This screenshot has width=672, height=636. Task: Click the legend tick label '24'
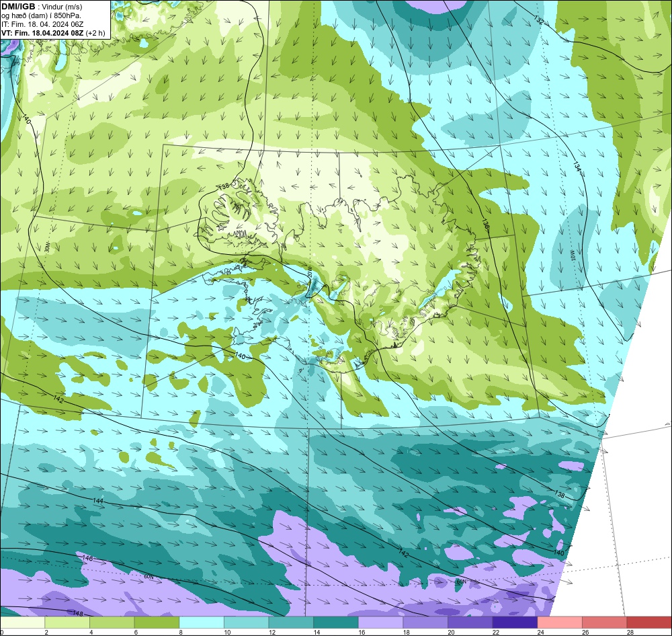click(x=540, y=632)
